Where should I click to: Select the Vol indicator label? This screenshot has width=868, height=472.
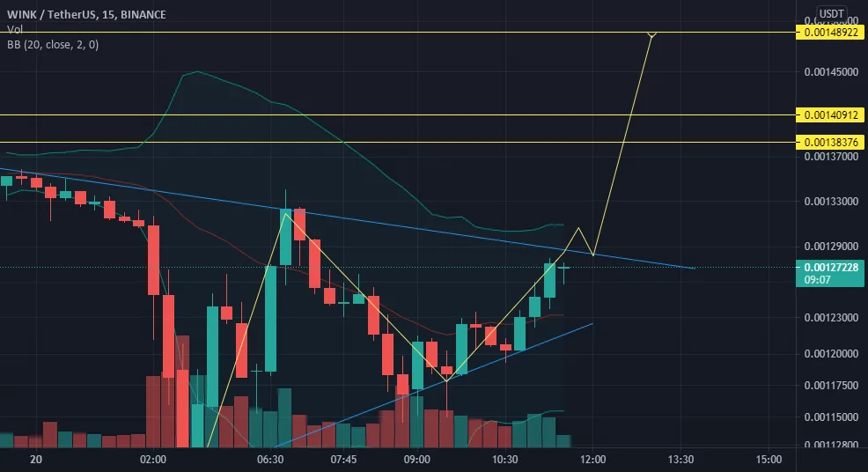15,29
